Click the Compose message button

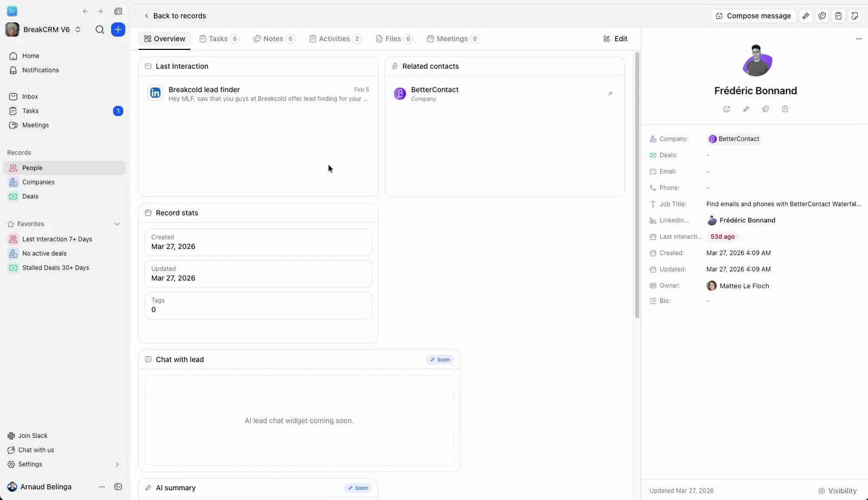[753, 16]
